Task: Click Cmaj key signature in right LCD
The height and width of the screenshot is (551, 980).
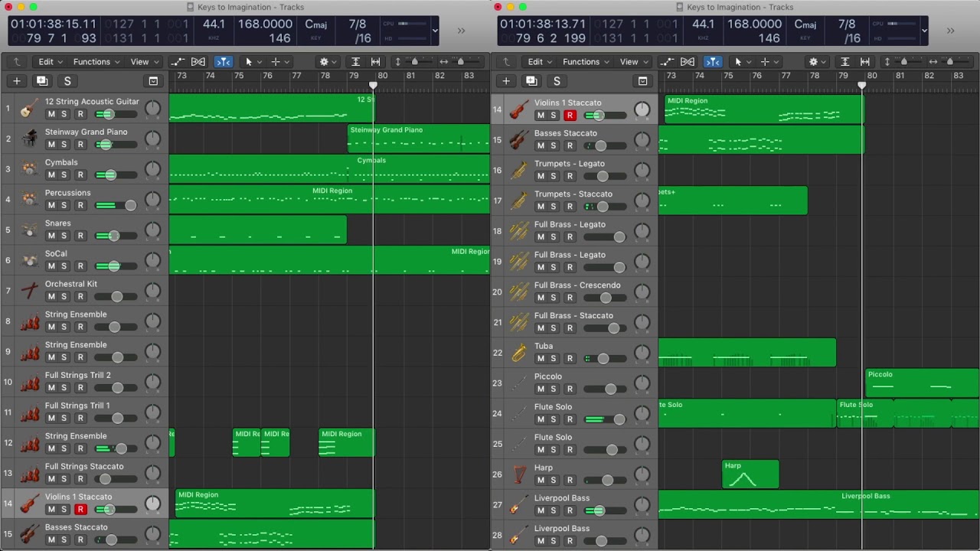Action: click(805, 24)
